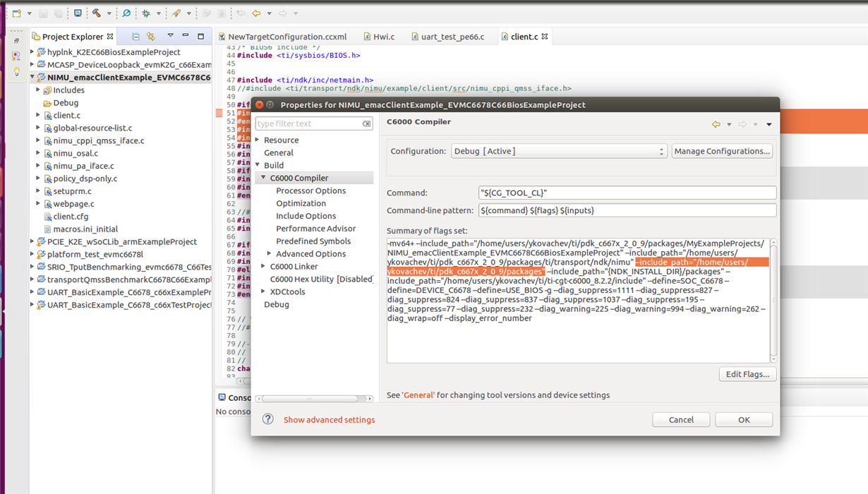868x494 pixels.
Task: Switch to NewTargetConfiguration.ccxml editor tab
Action: [x=282, y=37]
